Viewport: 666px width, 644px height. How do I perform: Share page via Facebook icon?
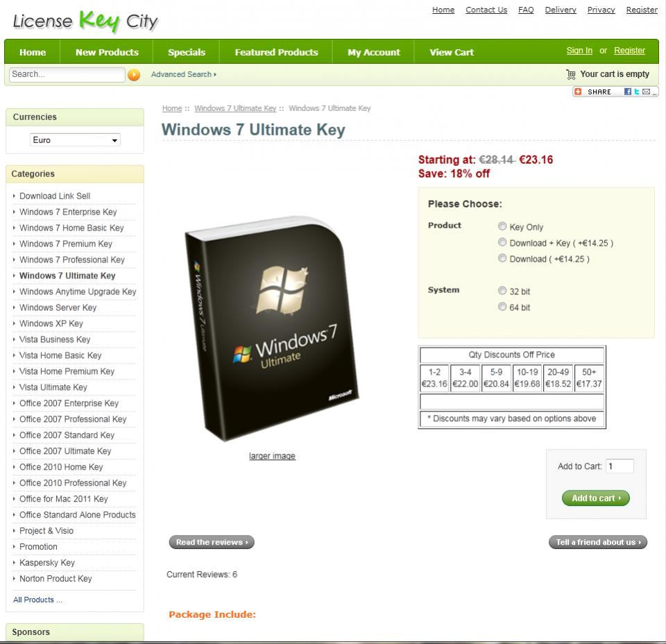point(627,92)
